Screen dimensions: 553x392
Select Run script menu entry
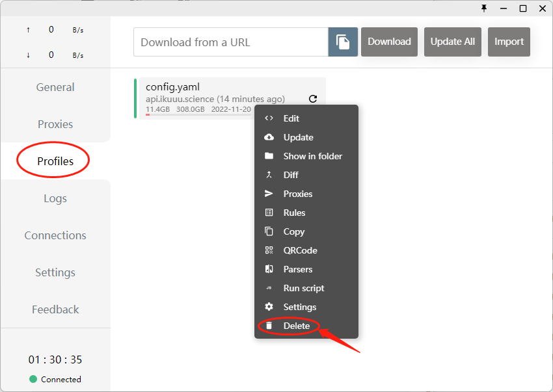304,289
